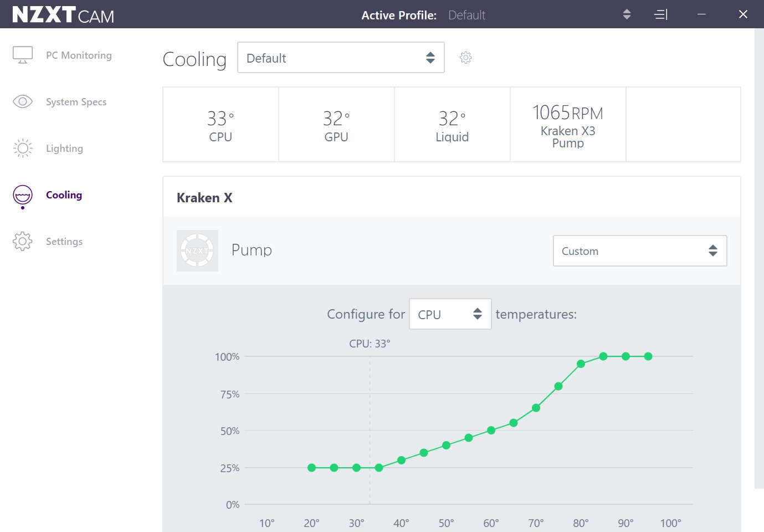Select the Cooling page label
Image resolution: width=764 pixels, height=532 pixels.
coord(64,195)
